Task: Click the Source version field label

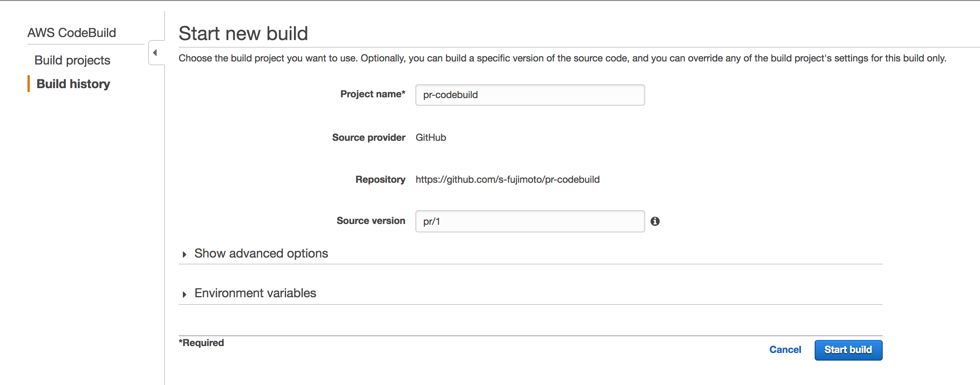Action: pyautogui.click(x=371, y=221)
